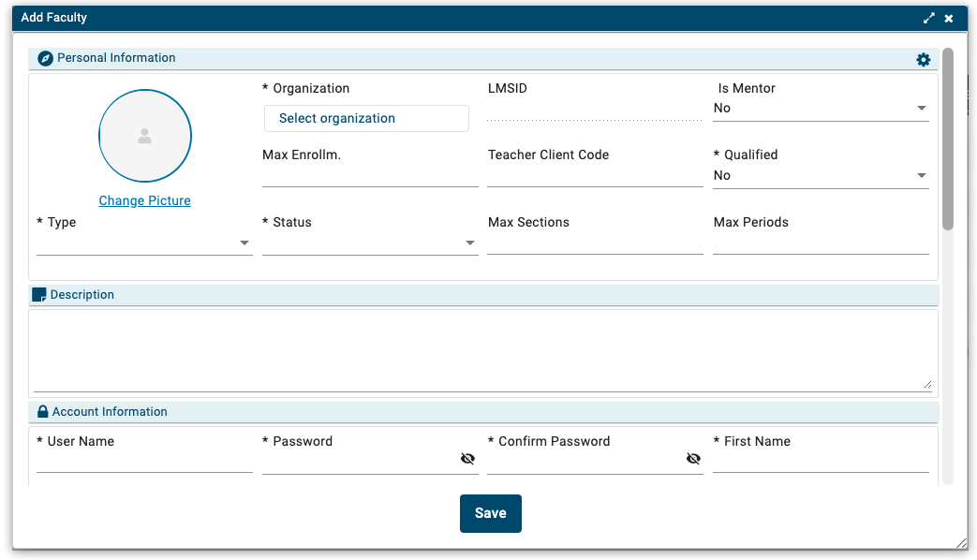Click the lock icon beside Account Information
The image size is (977, 560).
tap(42, 412)
